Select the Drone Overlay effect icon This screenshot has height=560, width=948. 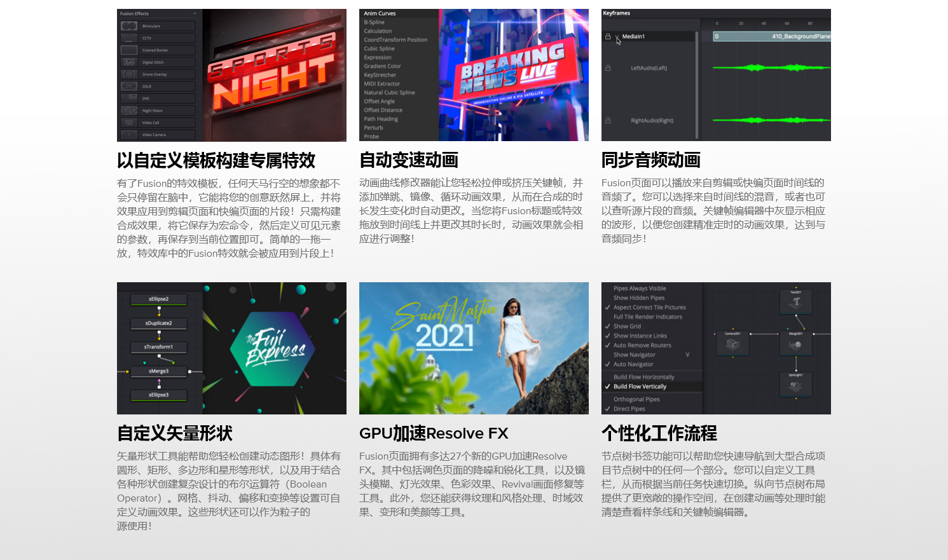(x=129, y=74)
